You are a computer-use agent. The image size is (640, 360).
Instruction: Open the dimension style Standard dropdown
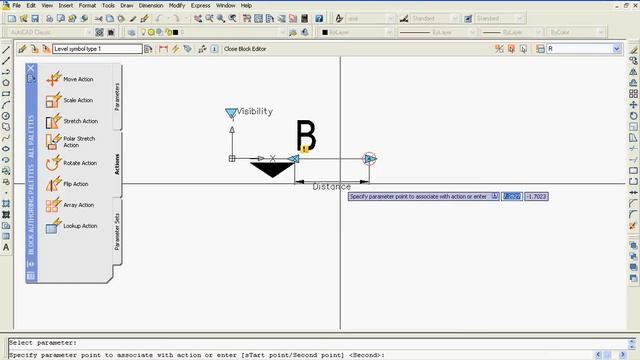pos(455,18)
